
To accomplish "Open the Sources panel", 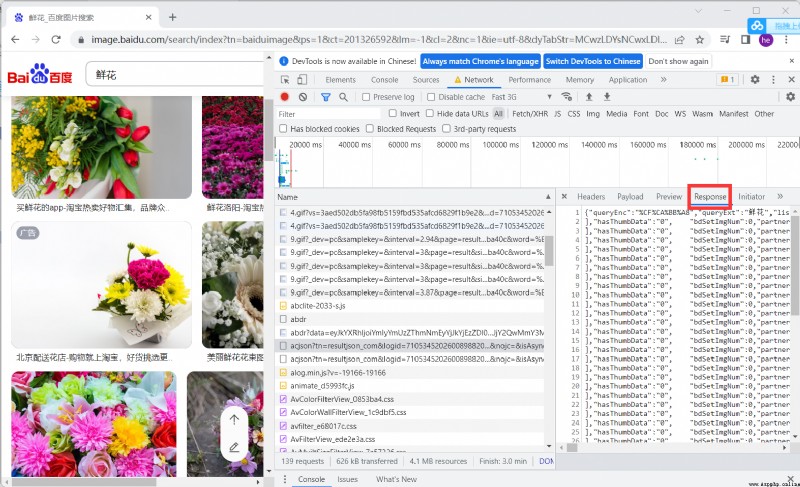I will [x=426, y=80].
